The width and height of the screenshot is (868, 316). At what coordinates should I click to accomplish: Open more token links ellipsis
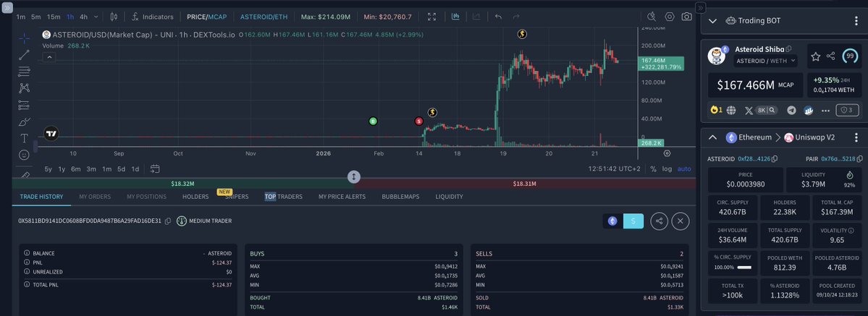825,110
